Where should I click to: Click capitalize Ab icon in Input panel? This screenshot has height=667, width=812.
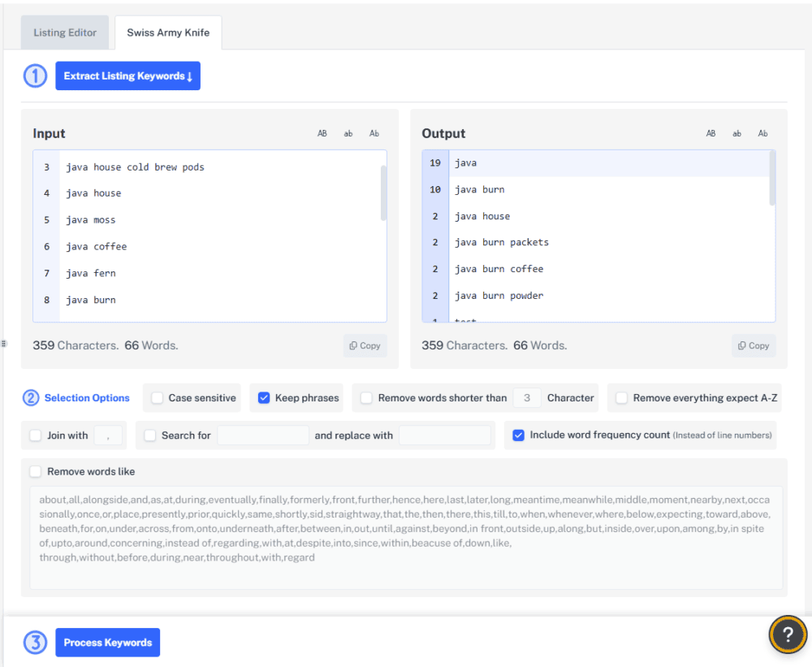pyautogui.click(x=374, y=133)
